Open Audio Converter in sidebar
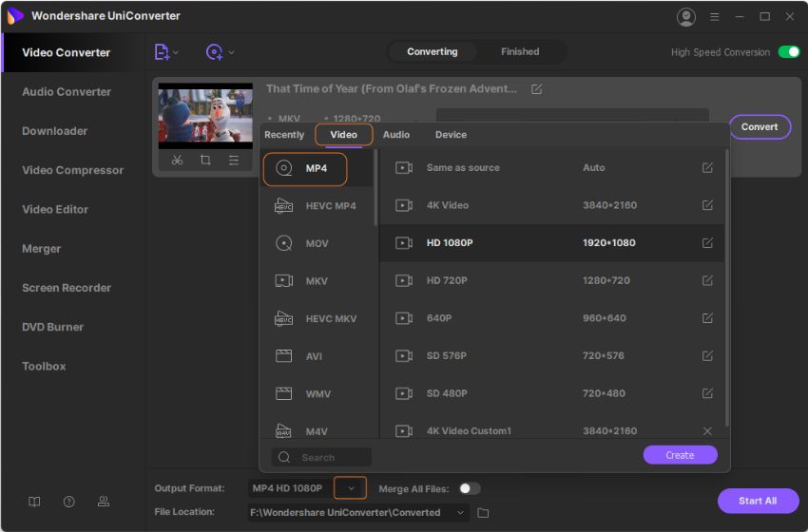 67,91
